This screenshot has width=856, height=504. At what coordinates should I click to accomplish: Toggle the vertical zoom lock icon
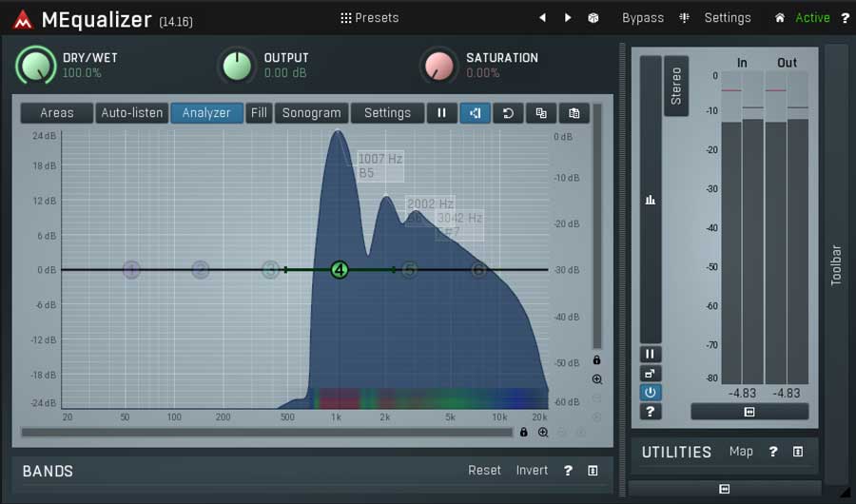pyautogui.click(x=596, y=360)
